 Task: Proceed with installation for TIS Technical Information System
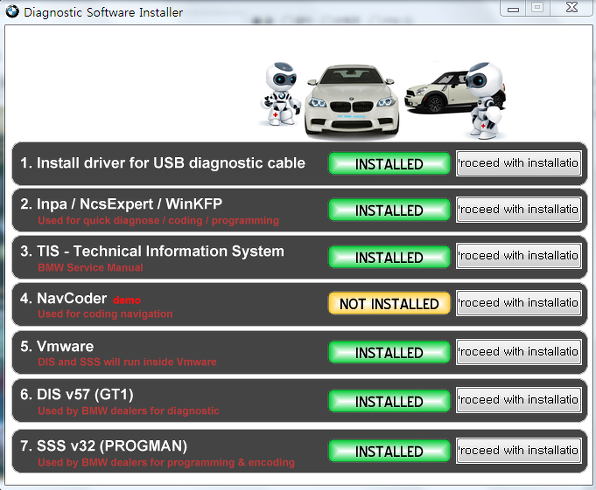click(x=519, y=256)
